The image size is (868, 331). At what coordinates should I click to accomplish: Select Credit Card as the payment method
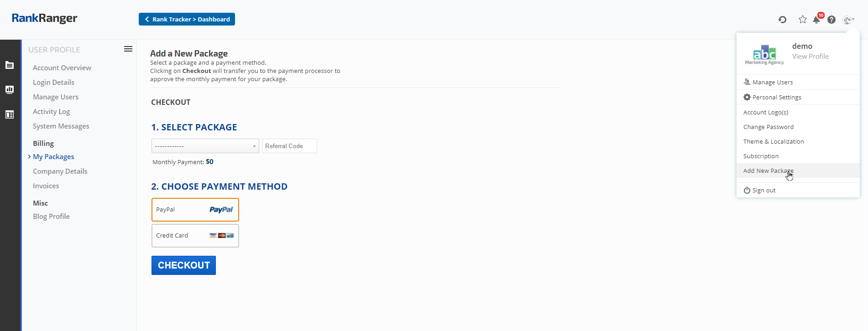coord(195,236)
